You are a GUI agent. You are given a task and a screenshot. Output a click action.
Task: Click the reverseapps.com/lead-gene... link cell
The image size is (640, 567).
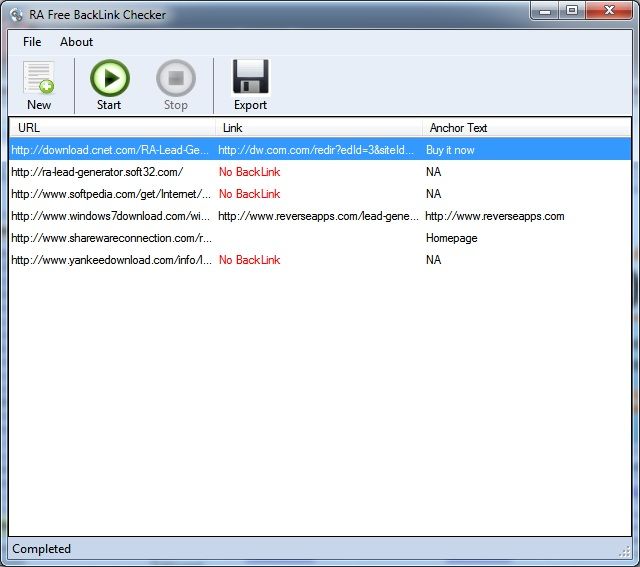pos(318,216)
